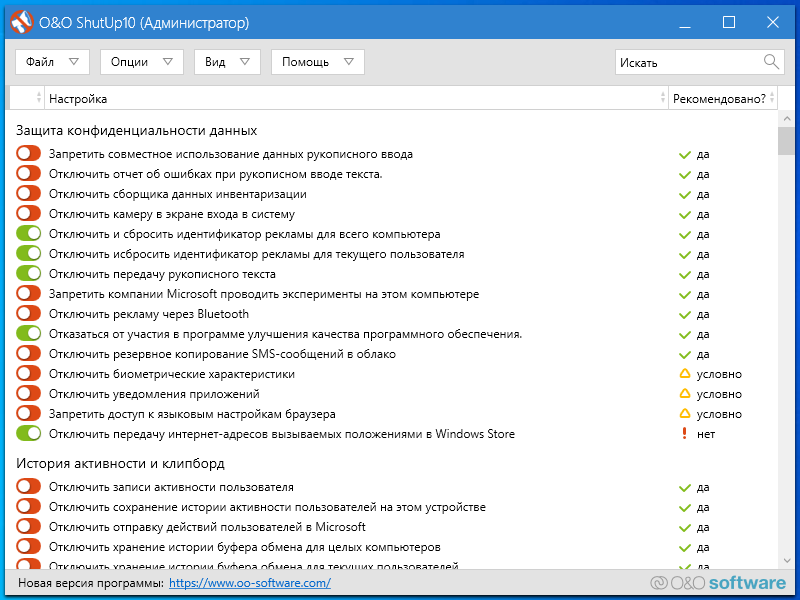Toggle software improvement program participation switch
Image resolution: width=800 pixels, height=600 pixels.
[x=29, y=334]
